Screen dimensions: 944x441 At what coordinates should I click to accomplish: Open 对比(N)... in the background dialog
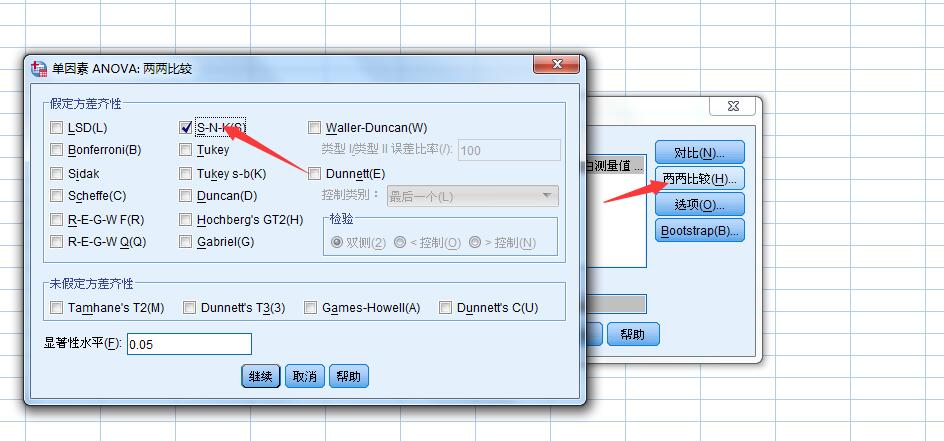[700, 152]
